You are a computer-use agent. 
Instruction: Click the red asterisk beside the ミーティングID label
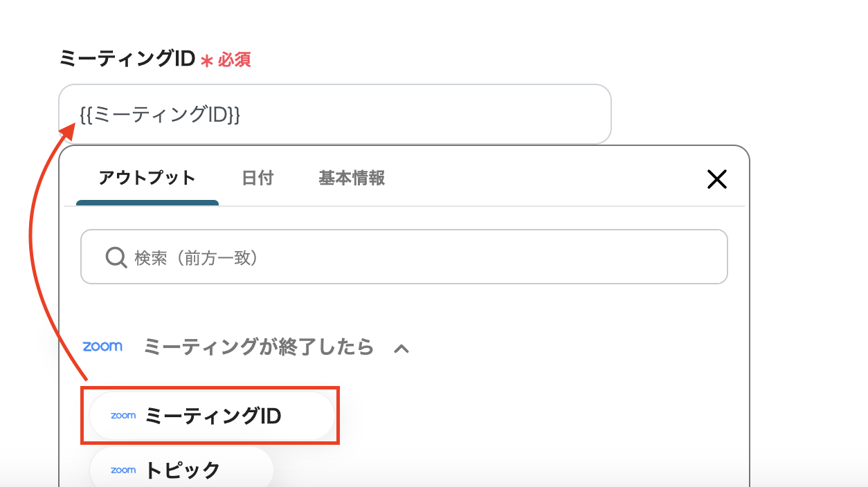pyautogui.click(x=206, y=61)
